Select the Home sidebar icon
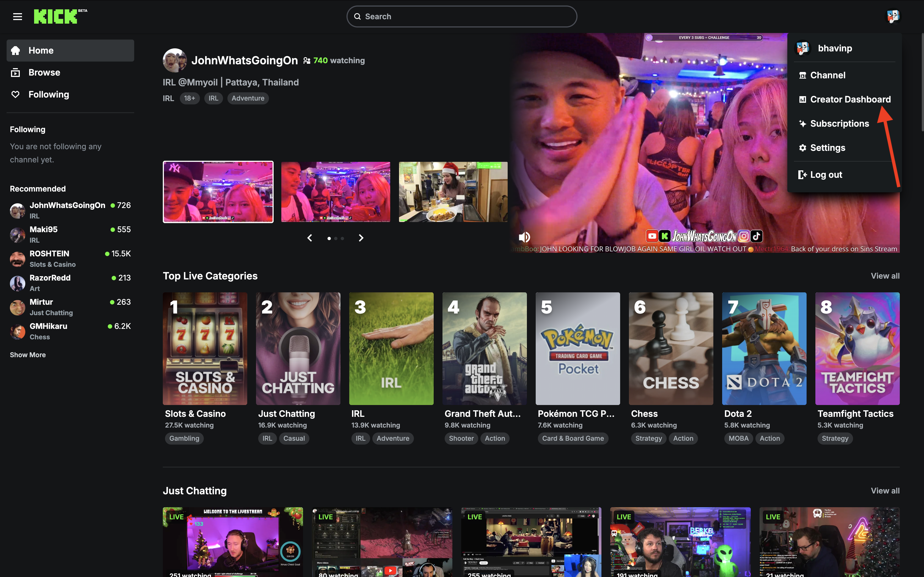Viewport: 924px width, 577px height. [x=16, y=50]
